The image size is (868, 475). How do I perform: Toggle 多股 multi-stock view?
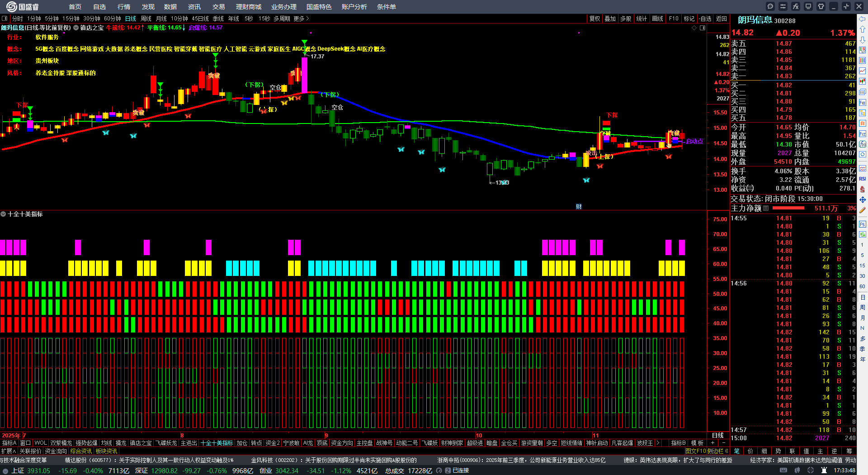point(626,19)
